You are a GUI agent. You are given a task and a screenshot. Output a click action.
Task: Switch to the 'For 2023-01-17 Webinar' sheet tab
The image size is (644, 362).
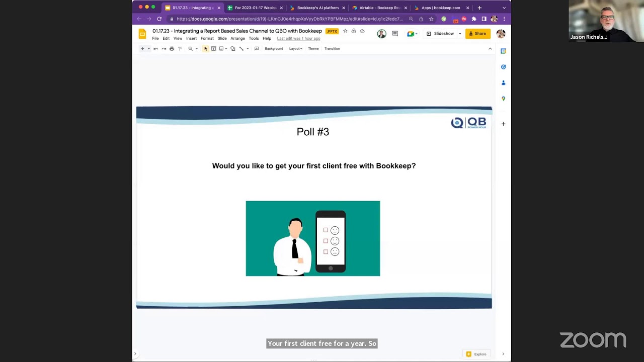click(x=255, y=8)
